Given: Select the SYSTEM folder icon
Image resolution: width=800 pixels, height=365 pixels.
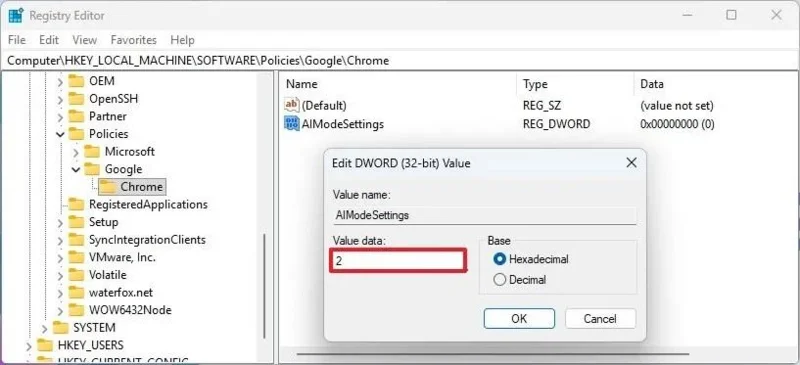Looking at the screenshot, I should click(60, 328).
